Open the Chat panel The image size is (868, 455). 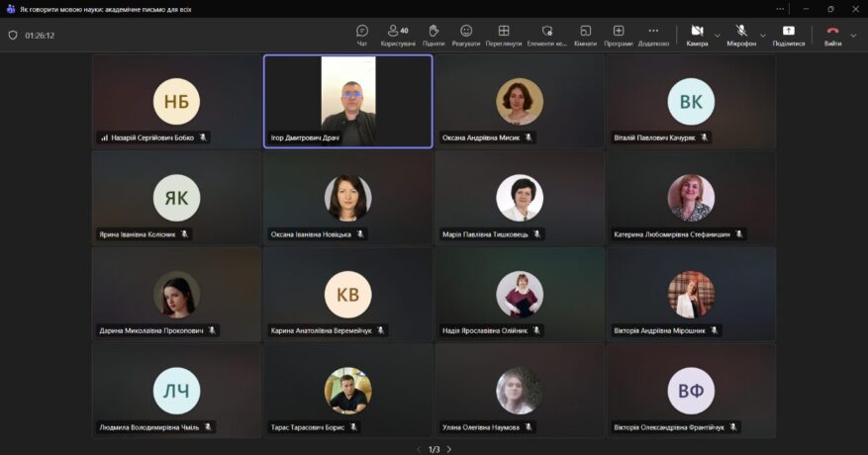point(362,35)
